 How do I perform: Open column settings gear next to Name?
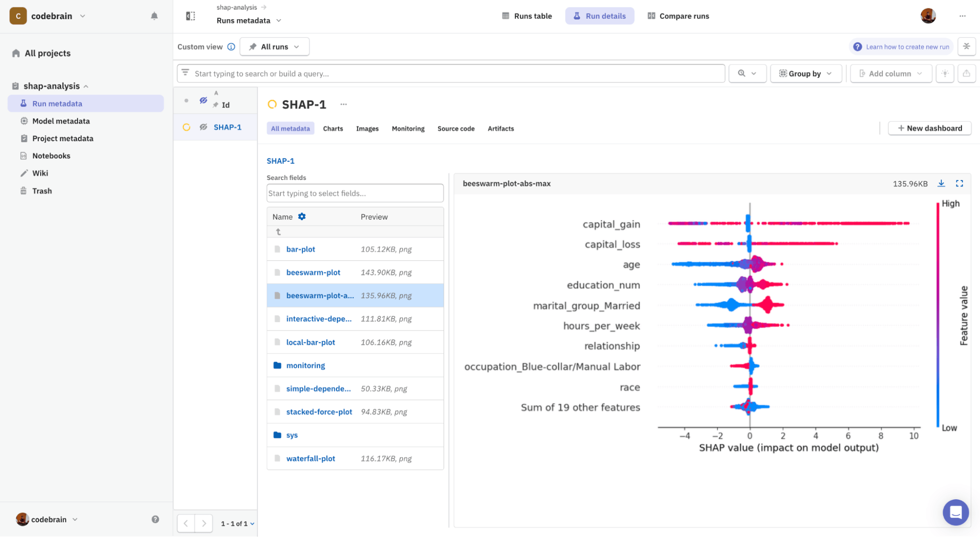pyautogui.click(x=302, y=216)
